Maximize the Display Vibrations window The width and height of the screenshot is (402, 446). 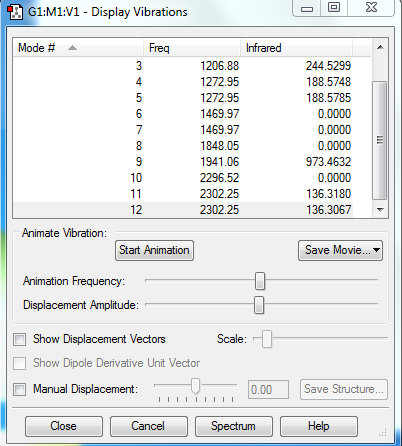coord(334,7)
